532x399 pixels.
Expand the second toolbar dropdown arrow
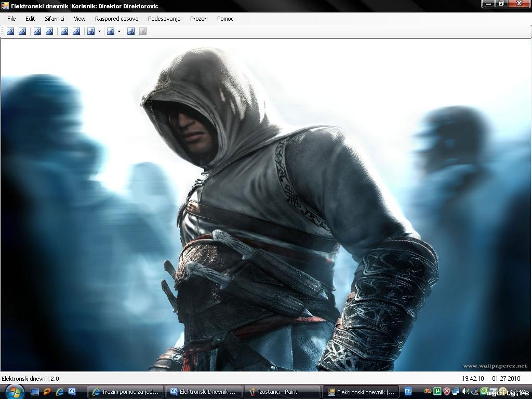119,31
